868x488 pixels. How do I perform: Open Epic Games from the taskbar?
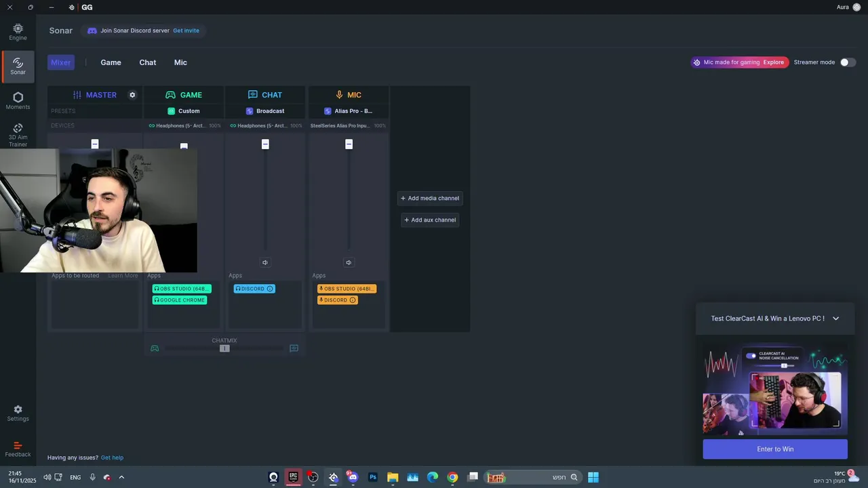pyautogui.click(x=293, y=477)
